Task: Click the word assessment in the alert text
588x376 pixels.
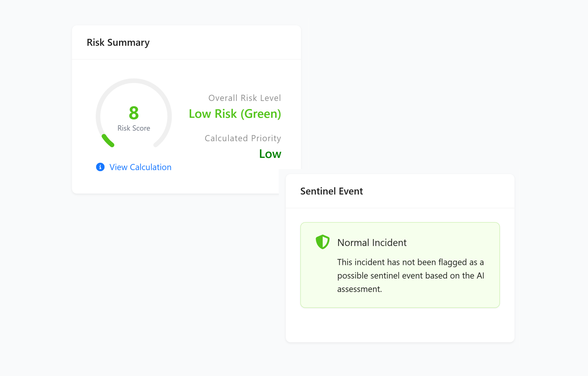Action: pyautogui.click(x=359, y=289)
